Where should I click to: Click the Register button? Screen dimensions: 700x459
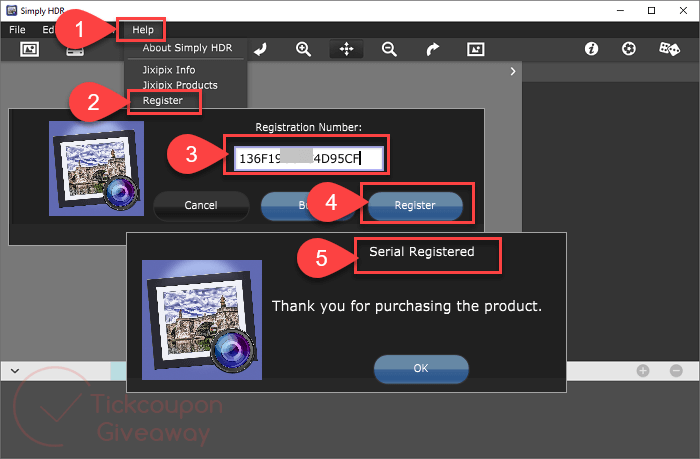click(415, 205)
